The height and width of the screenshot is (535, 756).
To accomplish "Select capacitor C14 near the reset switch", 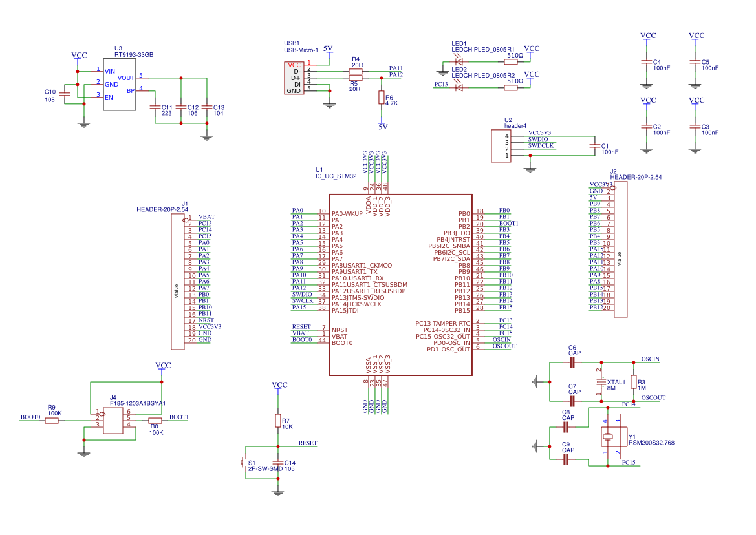I will pyautogui.click(x=277, y=464).
